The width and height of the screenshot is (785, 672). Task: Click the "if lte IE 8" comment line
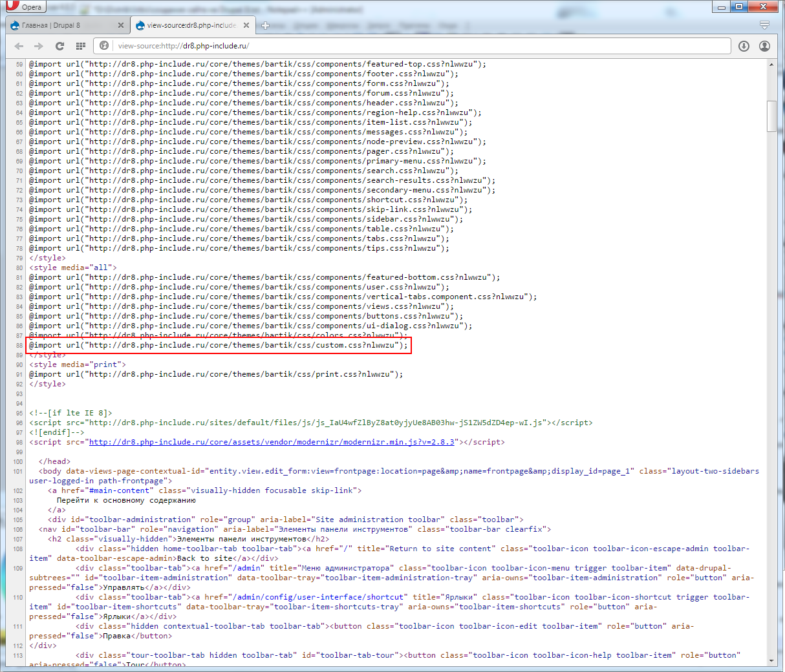(70, 413)
